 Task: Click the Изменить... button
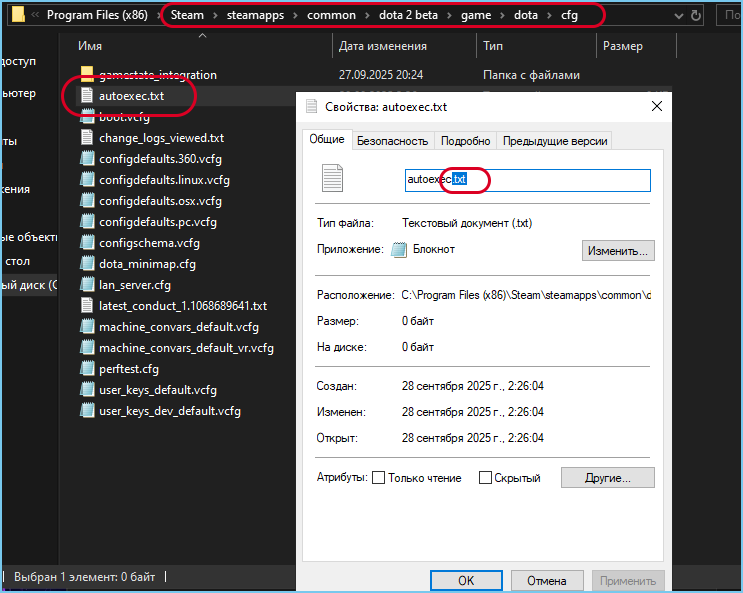618,251
